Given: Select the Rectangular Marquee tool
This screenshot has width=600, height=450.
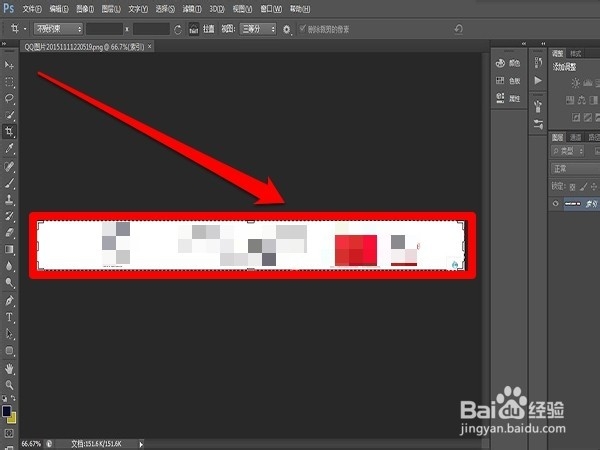Looking at the screenshot, I should pos(9,82).
